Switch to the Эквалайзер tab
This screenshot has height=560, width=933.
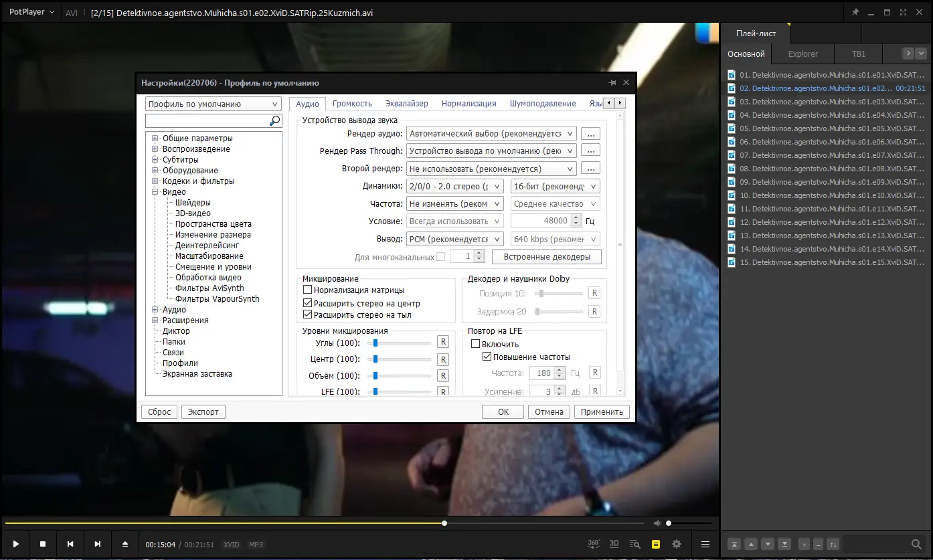click(x=406, y=104)
